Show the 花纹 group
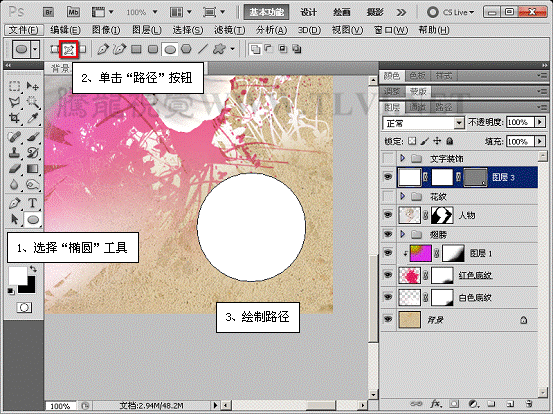The image size is (553, 414). pyautogui.click(x=388, y=196)
